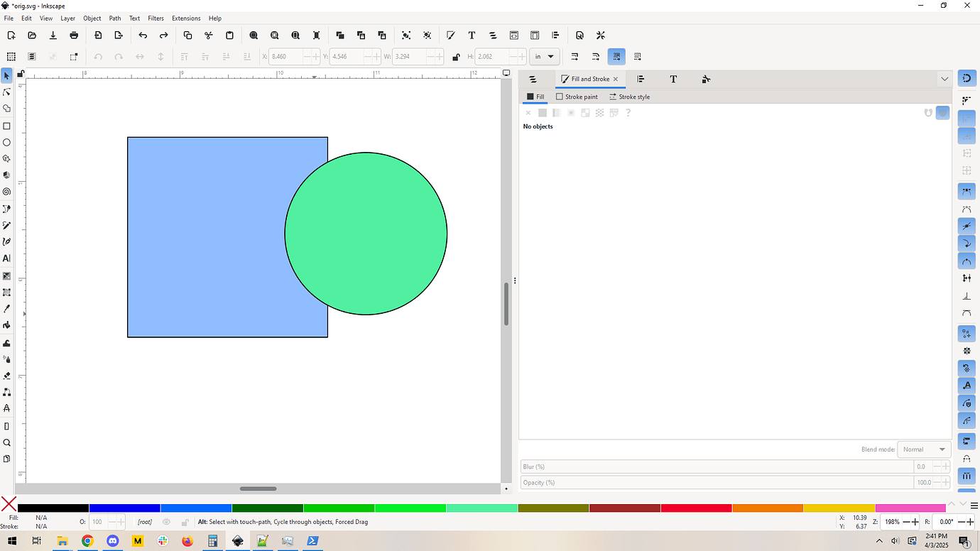The height and width of the screenshot is (551, 980).
Task: Open the File menu
Action: pyautogui.click(x=9, y=18)
